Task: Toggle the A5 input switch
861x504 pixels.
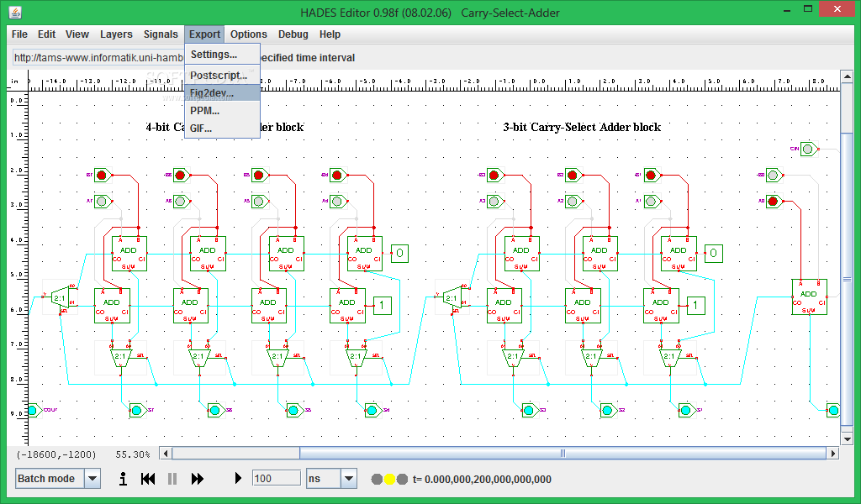Action: [260, 202]
